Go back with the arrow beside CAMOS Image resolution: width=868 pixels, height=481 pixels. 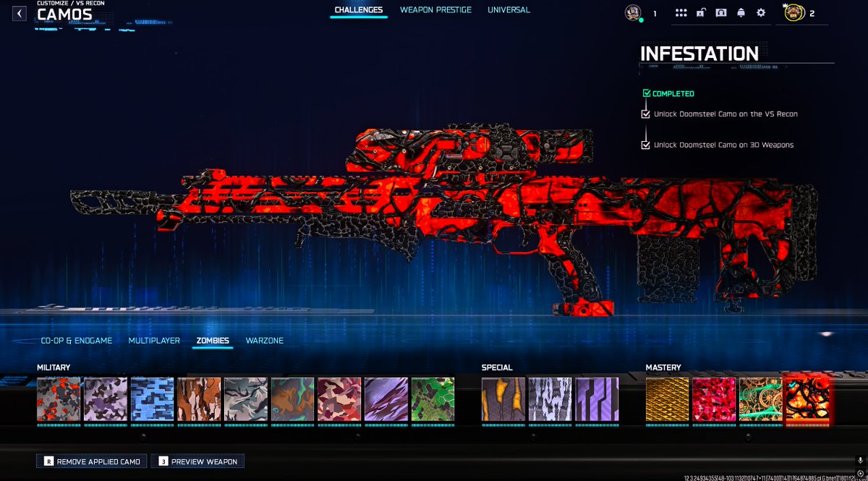coord(20,13)
